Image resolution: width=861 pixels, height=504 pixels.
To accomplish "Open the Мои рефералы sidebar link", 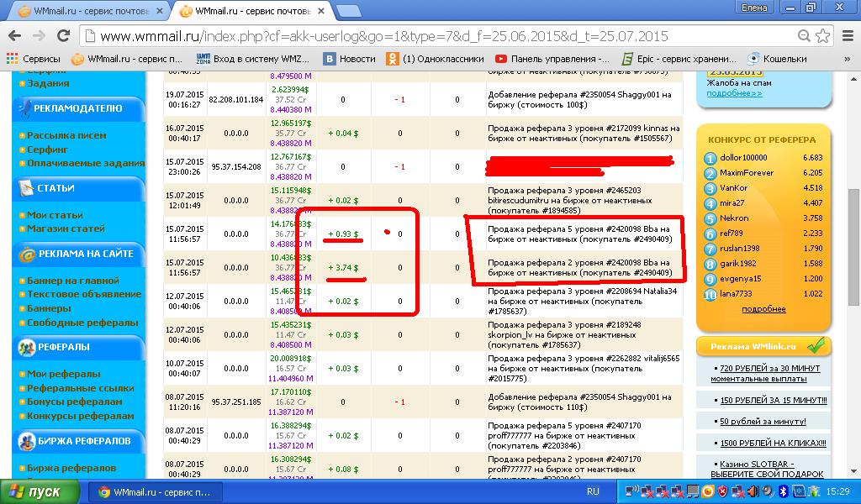I will [63, 374].
